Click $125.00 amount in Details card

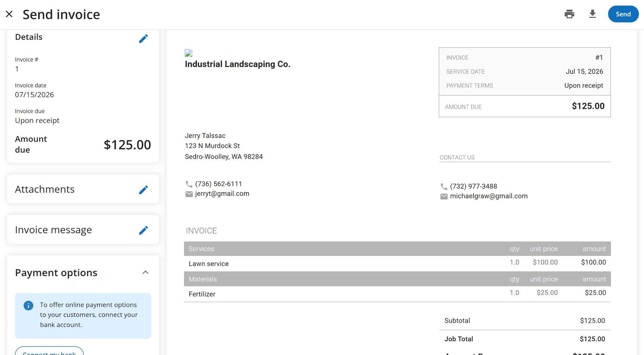click(x=127, y=145)
